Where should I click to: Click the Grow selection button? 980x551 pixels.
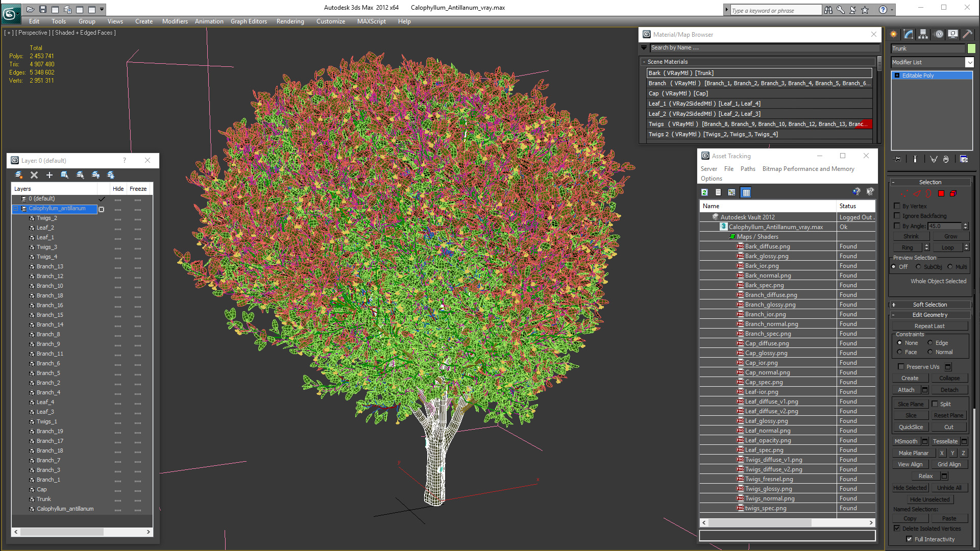click(950, 236)
